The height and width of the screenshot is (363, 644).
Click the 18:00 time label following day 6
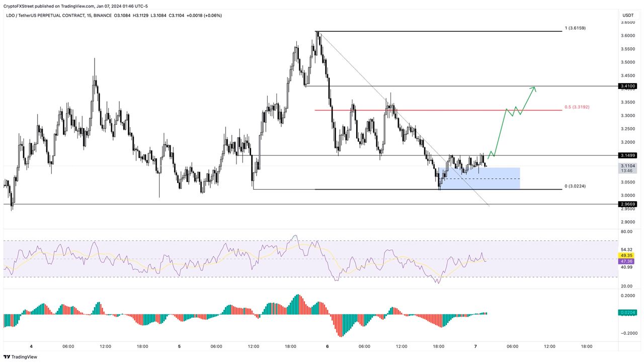coord(438,346)
